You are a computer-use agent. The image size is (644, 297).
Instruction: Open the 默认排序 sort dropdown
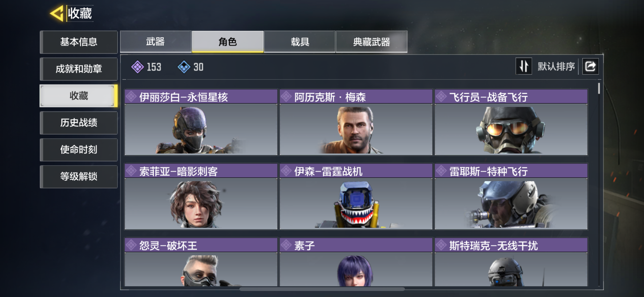pyautogui.click(x=556, y=67)
